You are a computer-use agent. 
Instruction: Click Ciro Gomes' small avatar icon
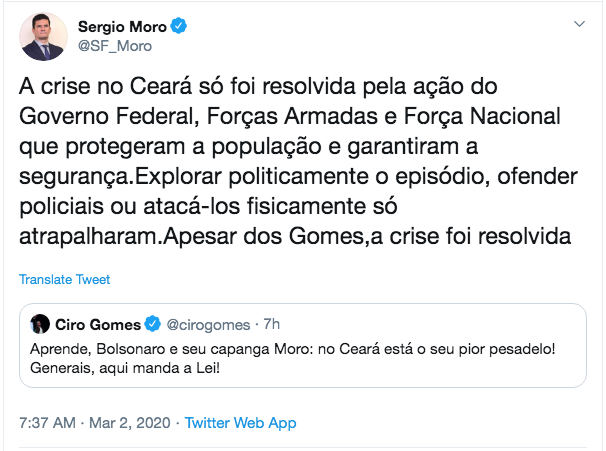pyautogui.click(x=41, y=324)
